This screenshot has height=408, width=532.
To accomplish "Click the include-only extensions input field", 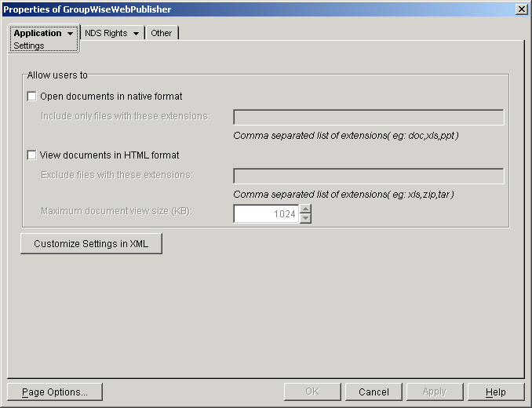I will point(369,118).
